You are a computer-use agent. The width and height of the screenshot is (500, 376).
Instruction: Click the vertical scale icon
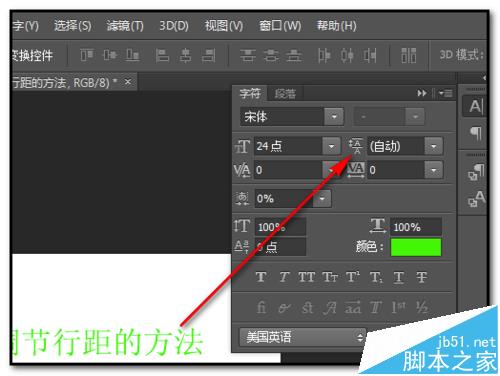(242, 226)
